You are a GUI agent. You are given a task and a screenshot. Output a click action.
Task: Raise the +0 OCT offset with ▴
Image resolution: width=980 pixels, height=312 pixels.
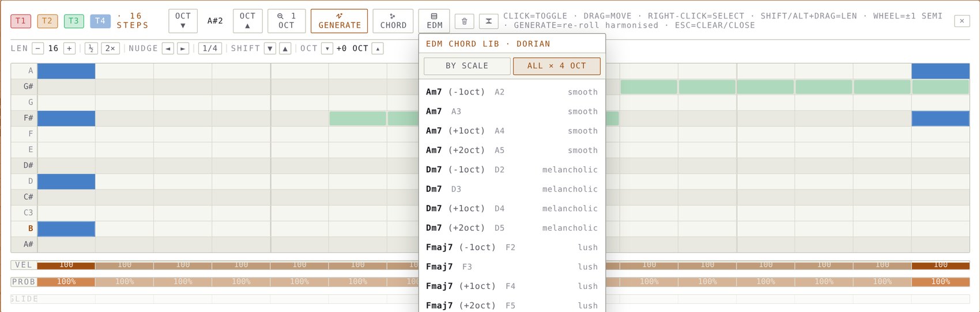click(x=378, y=48)
